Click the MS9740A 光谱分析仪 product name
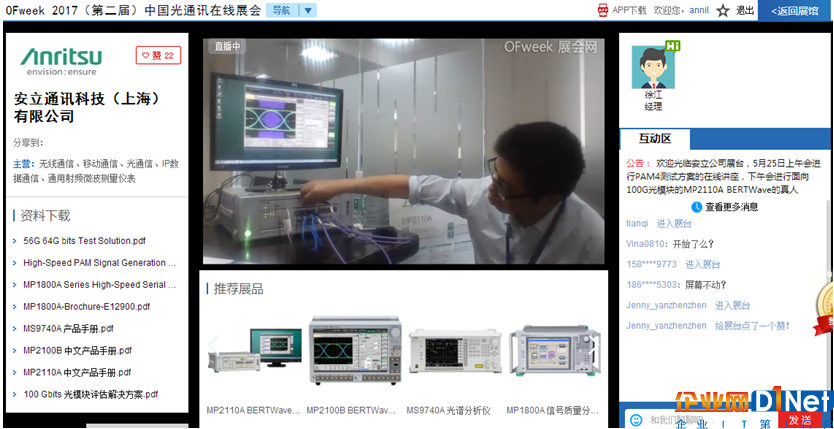This screenshot has width=834, height=429. [x=448, y=410]
